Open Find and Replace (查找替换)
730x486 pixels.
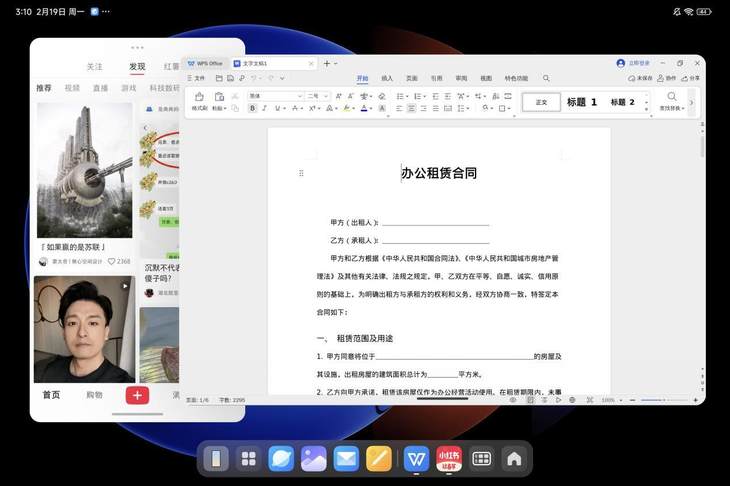pos(672,101)
